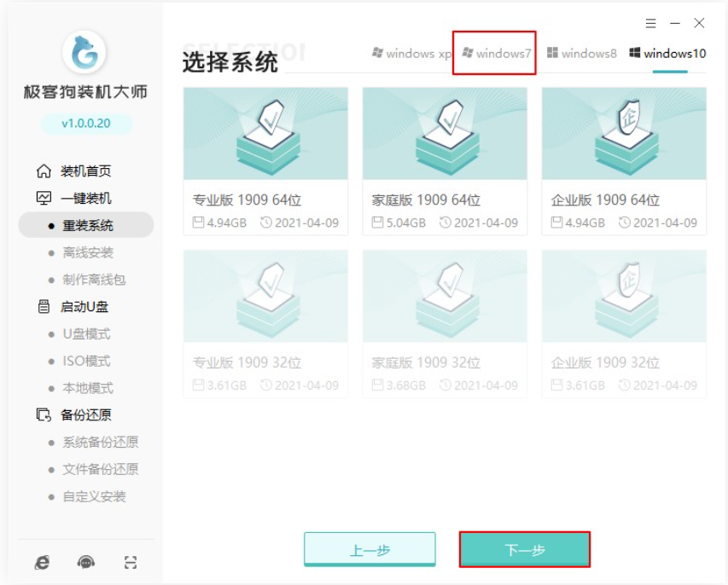Open the customer service headset icon
Screen dimensions: 728x585
click(x=86, y=562)
